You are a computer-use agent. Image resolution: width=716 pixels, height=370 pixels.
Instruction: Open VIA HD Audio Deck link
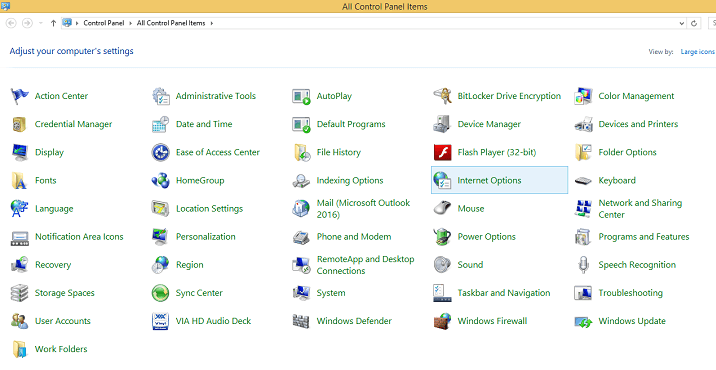(214, 321)
